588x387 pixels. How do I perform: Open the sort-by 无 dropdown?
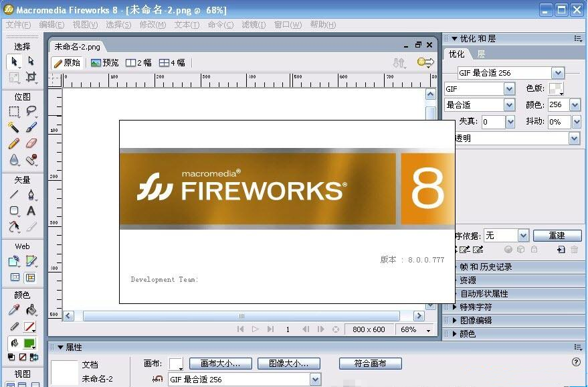523,236
